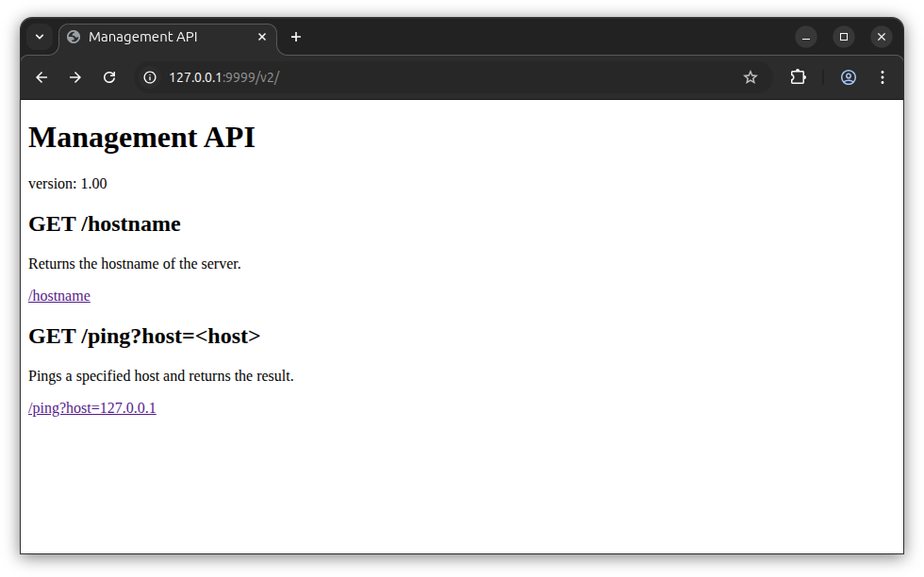Click the forward navigation arrow
The width and height of the screenshot is (924, 577).
click(x=75, y=77)
